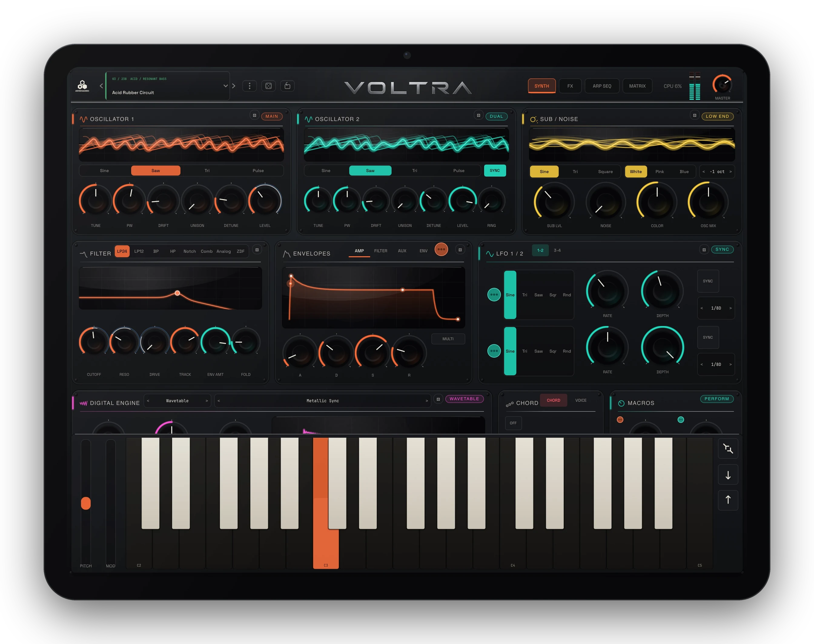
Task: Click the VOICE button in Chord panel
Action: pyautogui.click(x=581, y=400)
